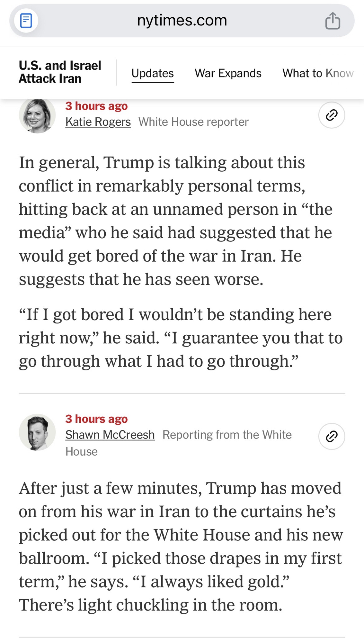Open Shawn McCreesh author link
This screenshot has height=643, width=364.
[x=110, y=435]
